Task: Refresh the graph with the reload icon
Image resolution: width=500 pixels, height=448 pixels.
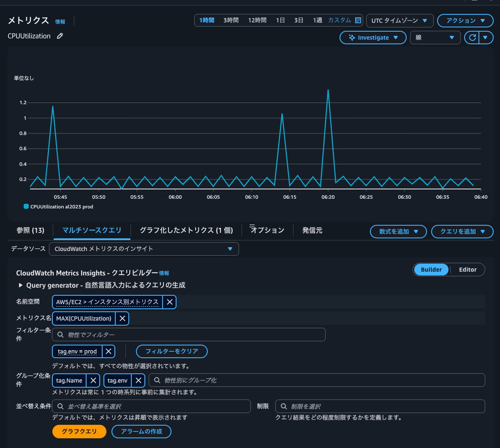Action: click(472, 38)
